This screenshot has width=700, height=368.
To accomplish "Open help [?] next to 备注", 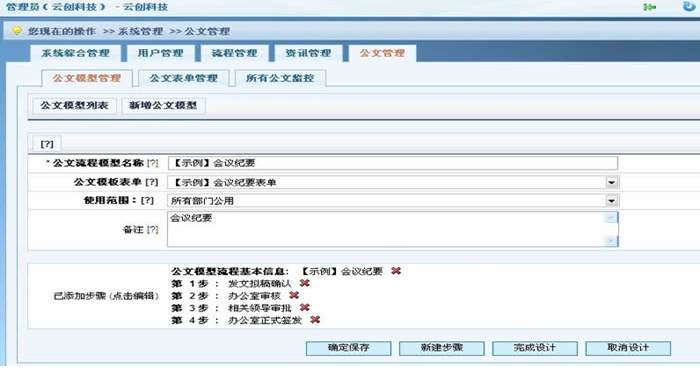I will pyautogui.click(x=153, y=230).
